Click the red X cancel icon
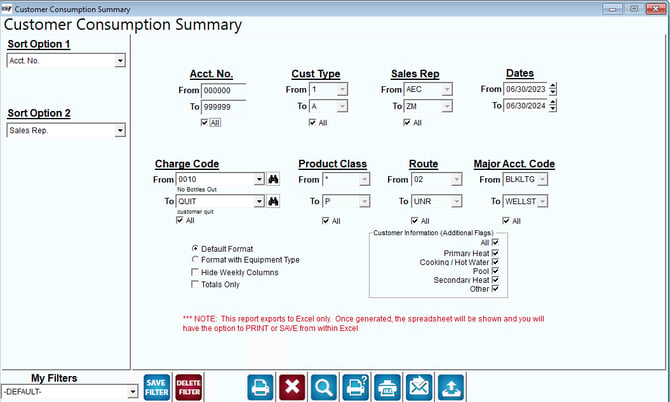Viewport: 670px width, 402px height. (x=292, y=387)
